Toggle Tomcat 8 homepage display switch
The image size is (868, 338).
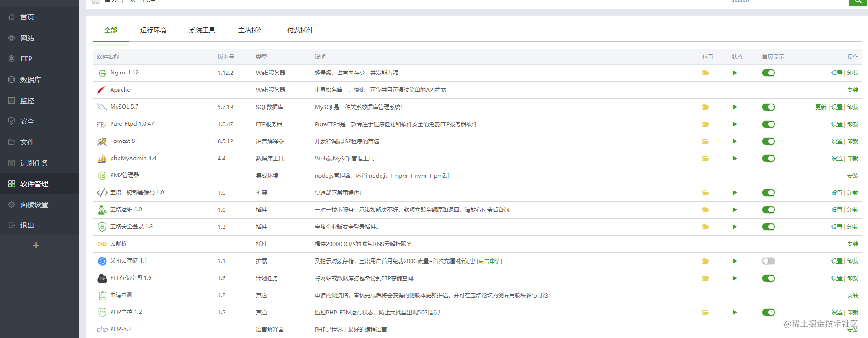(x=768, y=141)
